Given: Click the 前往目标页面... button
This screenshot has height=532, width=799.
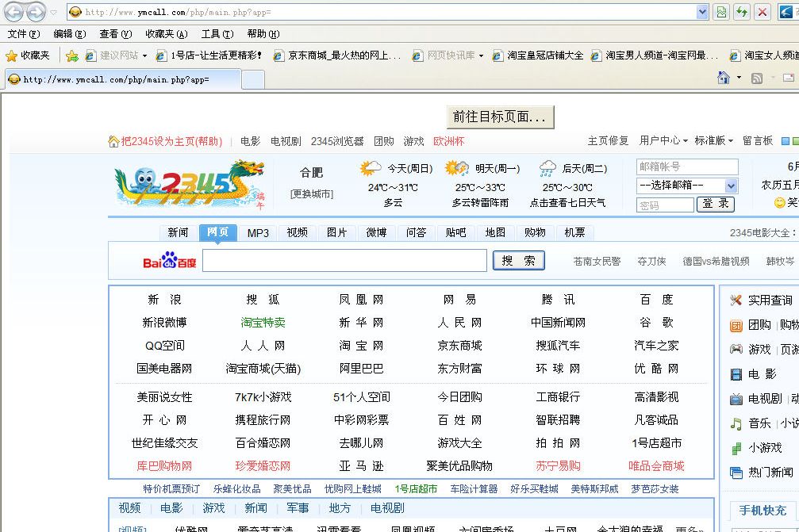Looking at the screenshot, I should pos(499,117).
